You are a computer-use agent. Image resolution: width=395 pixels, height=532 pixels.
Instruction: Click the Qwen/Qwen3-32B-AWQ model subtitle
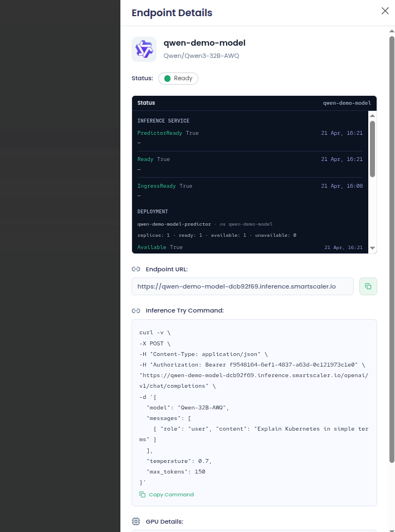(x=201, y=56)
